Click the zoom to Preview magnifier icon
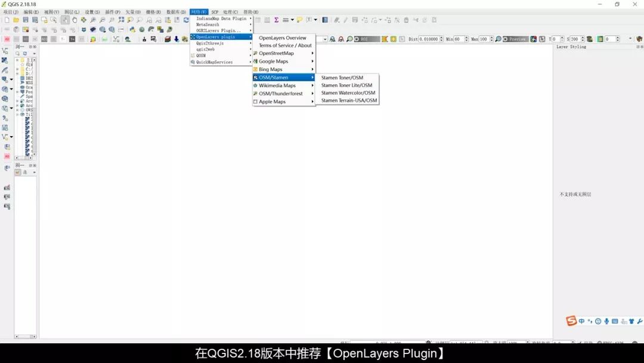 498,39
